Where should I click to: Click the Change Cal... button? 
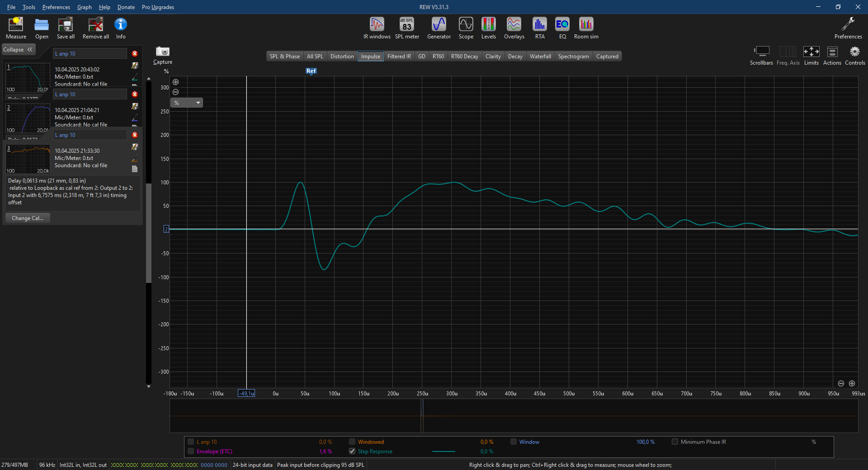[x=28, y=218]
